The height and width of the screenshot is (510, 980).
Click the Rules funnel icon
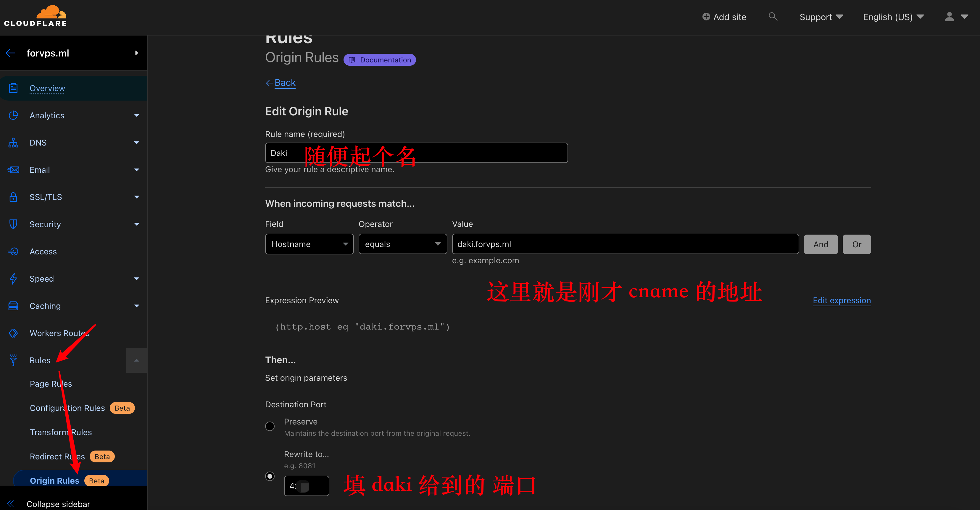[x=13, y=360]
